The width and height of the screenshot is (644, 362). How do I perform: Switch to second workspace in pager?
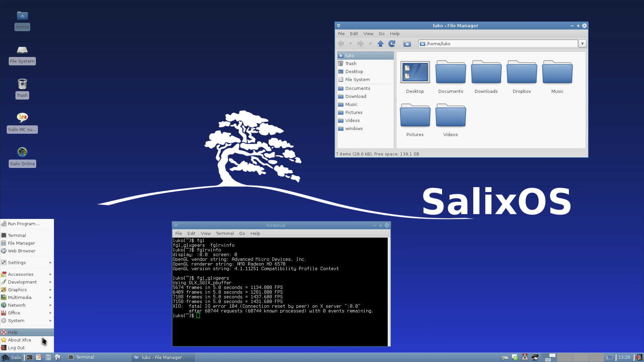pyautogui.click(x=565, y=357)
